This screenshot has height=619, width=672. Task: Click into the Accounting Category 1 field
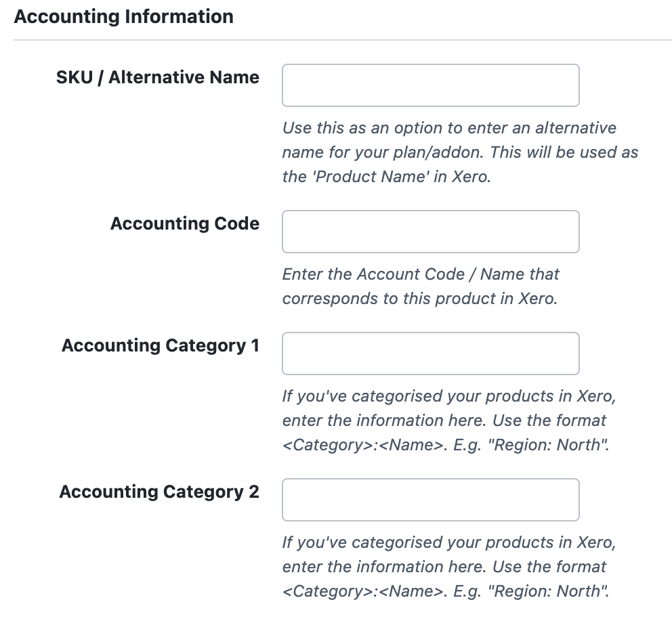click(430, 354)
